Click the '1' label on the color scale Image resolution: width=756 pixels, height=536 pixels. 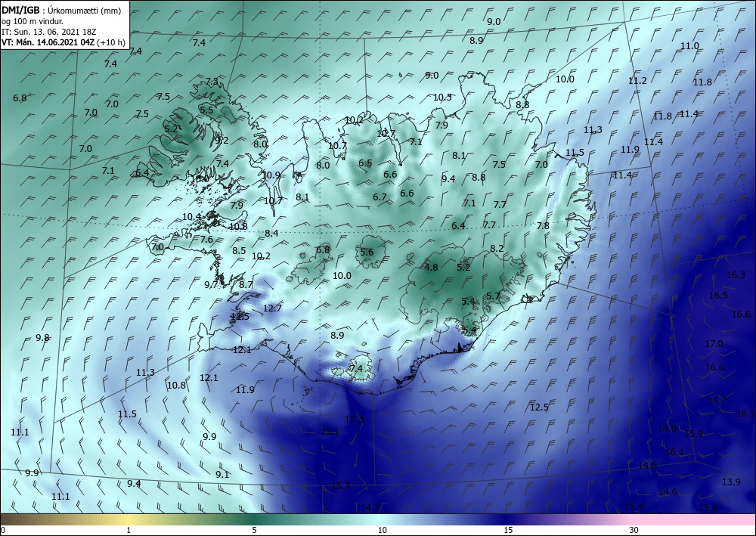[129, 531]
